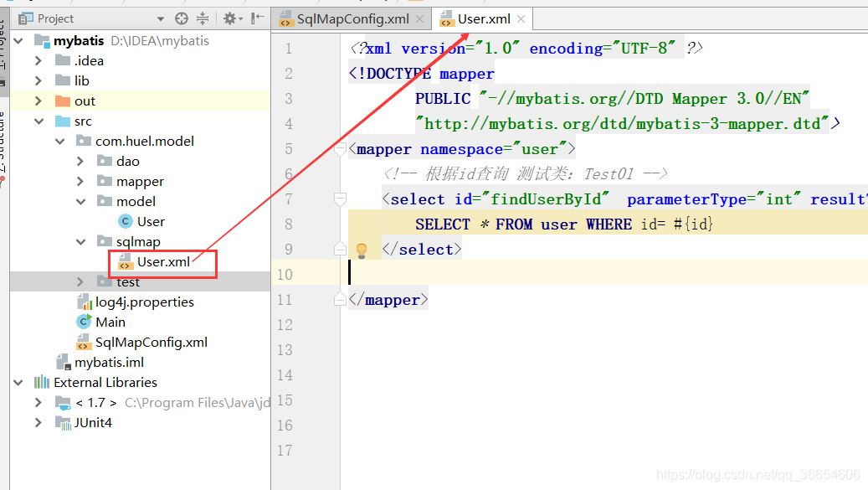Expand the mapper package
This screenshot has height=490, width=868.
tap(80, 181)
